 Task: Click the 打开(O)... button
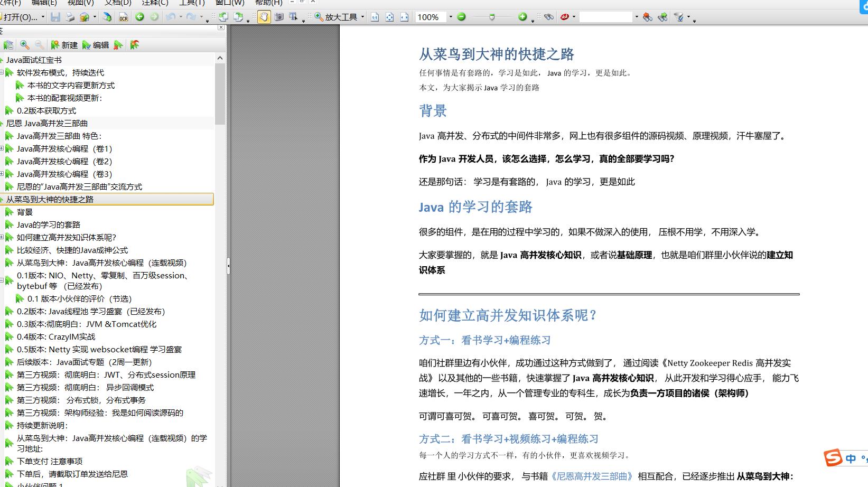pos(19,17)
